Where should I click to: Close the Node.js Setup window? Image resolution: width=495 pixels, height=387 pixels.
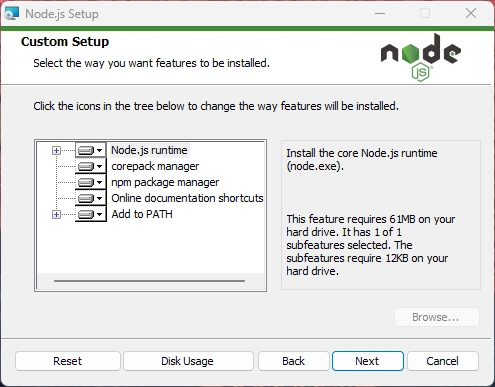tap(471, 14)
